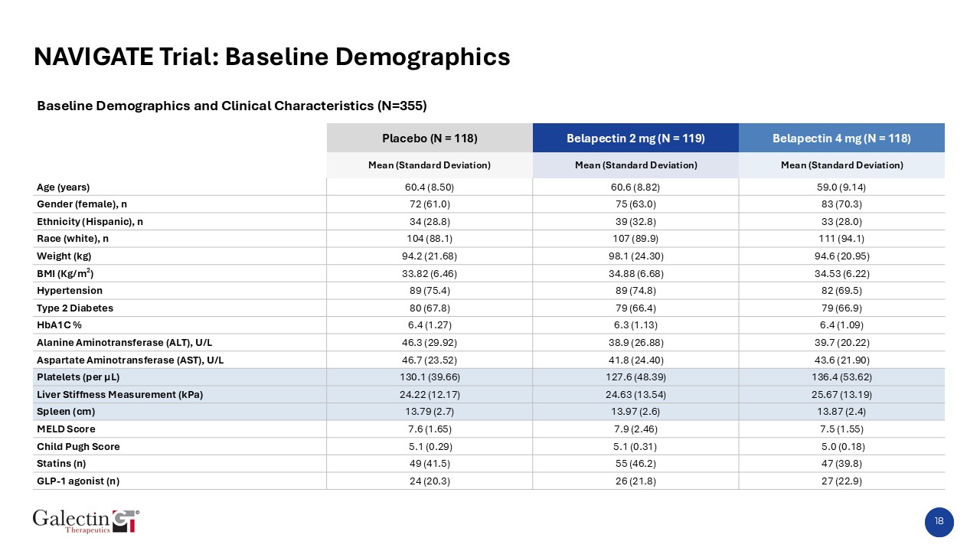Click the Age (years) row label
Viewport: 980px width, 551px height.
[x=64, y=187]
